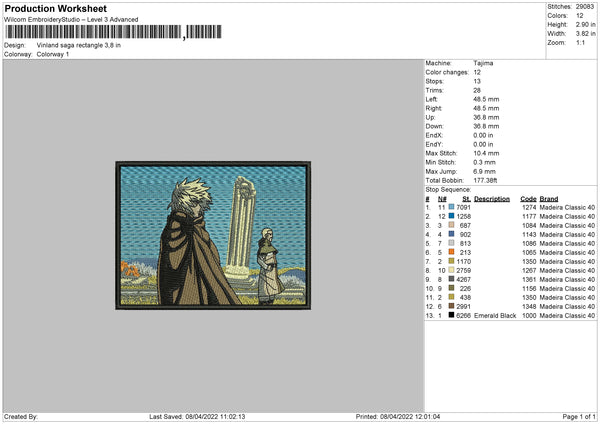Click the Zoom value 1:1

580,42
